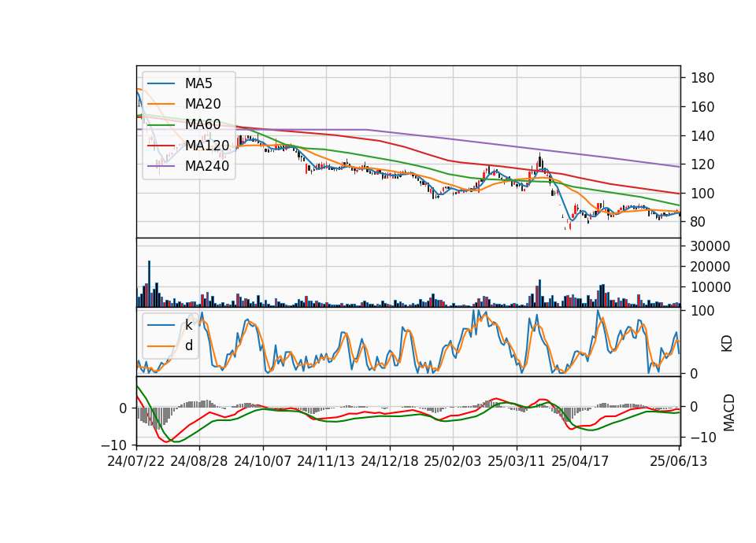
Task: Click the 24/12/18 date tick label
Action: click(389, 461)
